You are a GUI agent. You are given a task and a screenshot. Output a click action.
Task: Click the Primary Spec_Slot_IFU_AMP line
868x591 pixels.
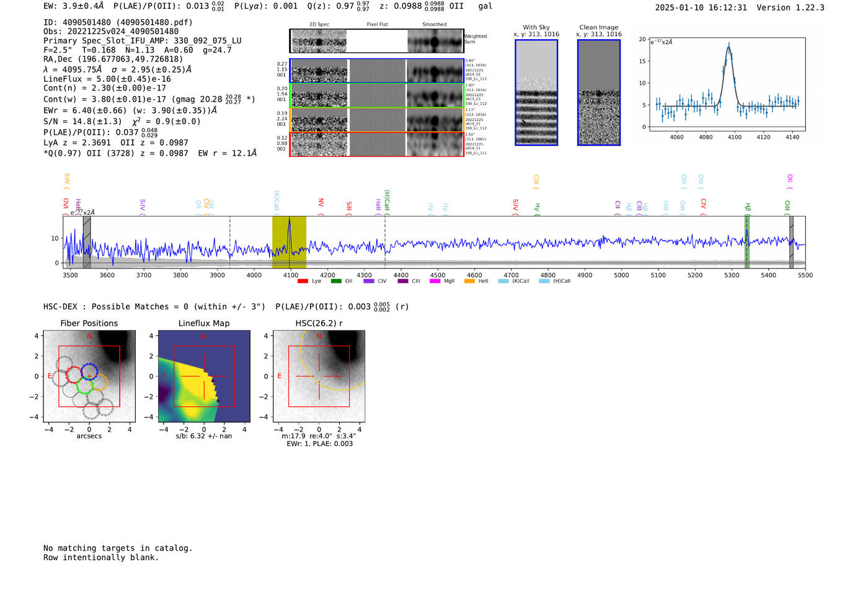point(143,40)
